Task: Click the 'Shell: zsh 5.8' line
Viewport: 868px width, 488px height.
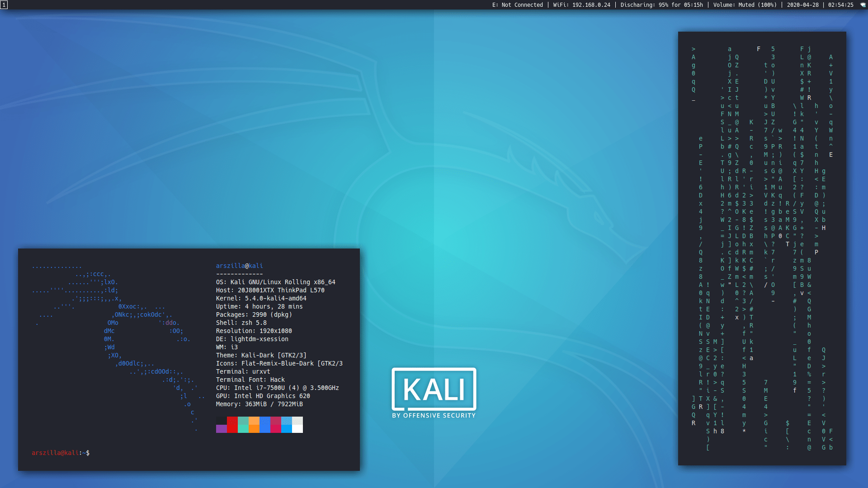Action: pos(241,323)
